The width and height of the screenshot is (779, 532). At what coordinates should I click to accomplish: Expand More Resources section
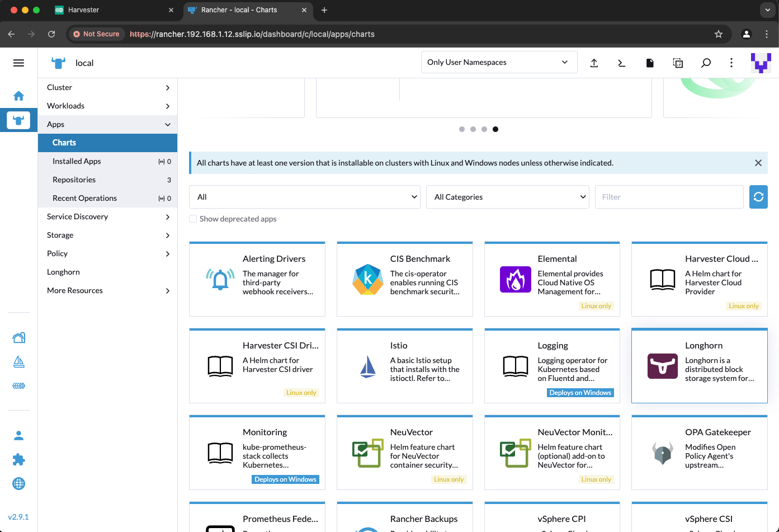pos(108,290)
